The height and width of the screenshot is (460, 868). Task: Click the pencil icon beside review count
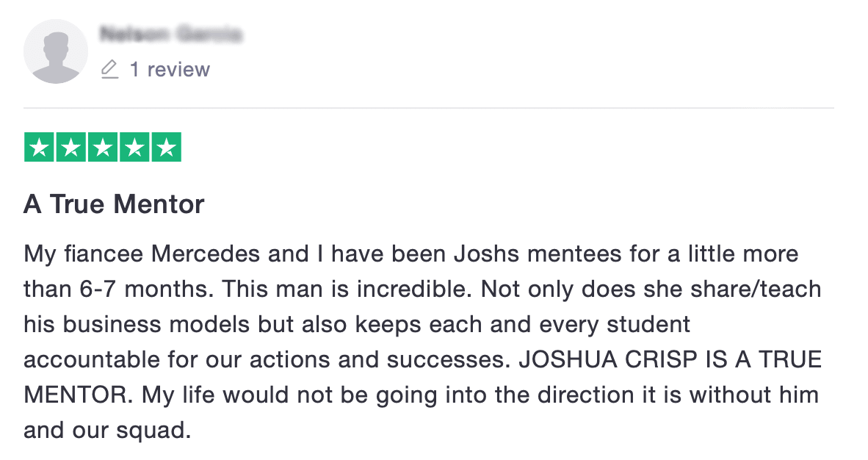[x=109, y=69]
